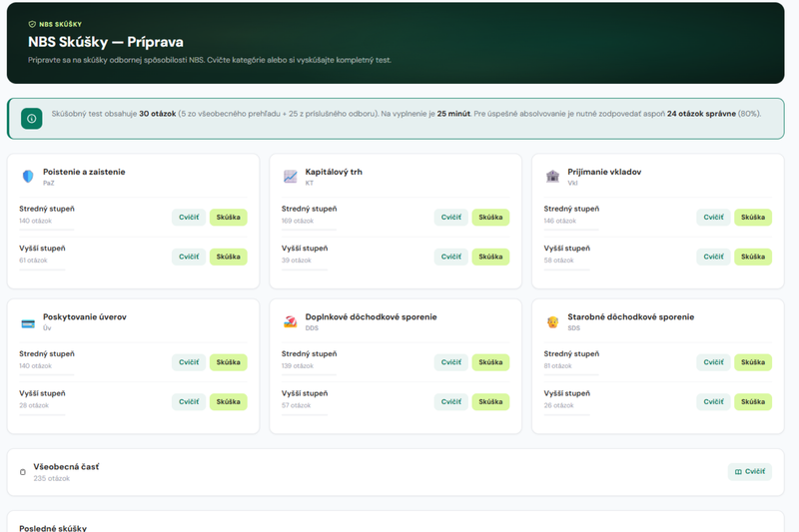The height and width of the screenshot is (532, 799).
Task: Click the 169 otázok count under Kapitálový trh
Action: coord(298,221)
